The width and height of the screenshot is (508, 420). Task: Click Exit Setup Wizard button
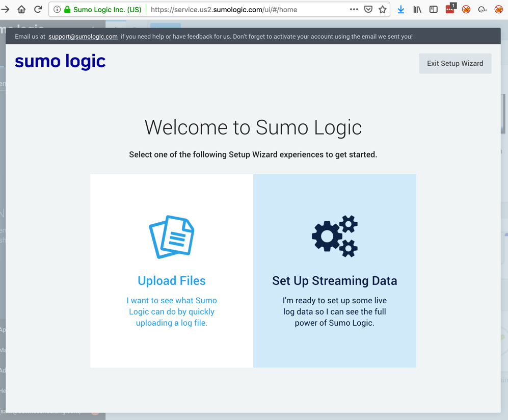tap(455, 64)
